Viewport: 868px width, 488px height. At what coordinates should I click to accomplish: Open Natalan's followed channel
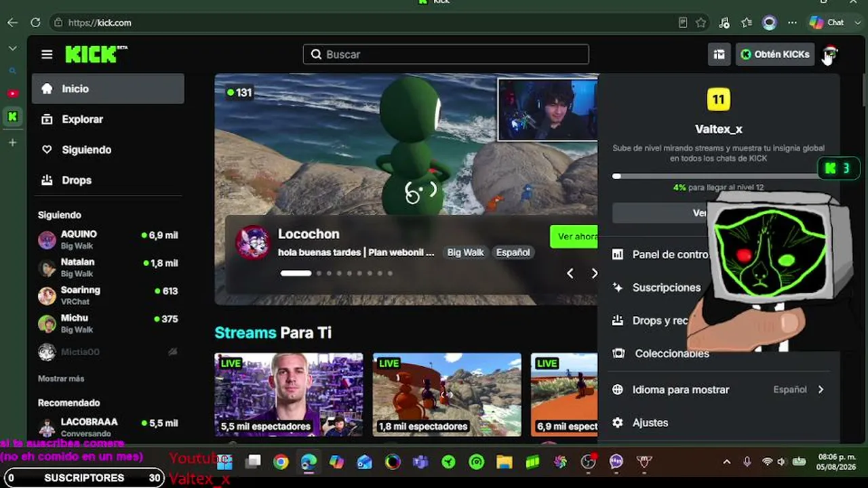108,268
